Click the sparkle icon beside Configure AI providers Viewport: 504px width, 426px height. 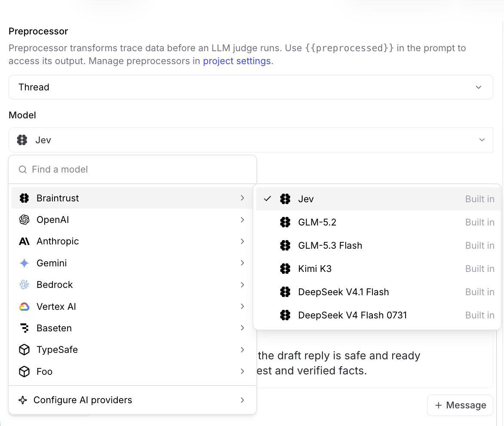click(23, 400)
